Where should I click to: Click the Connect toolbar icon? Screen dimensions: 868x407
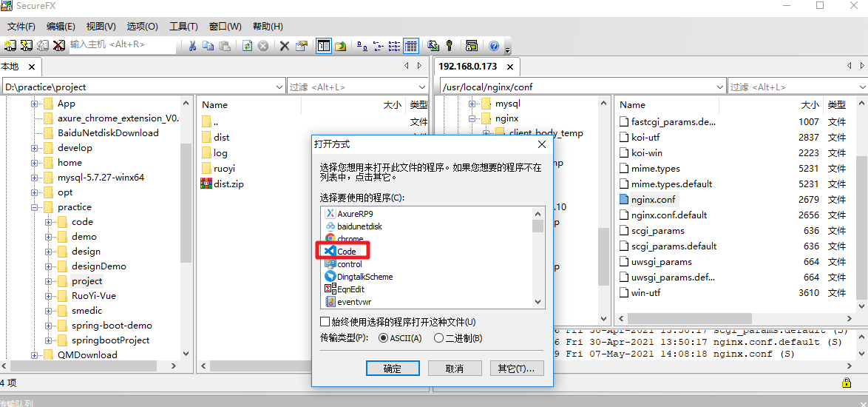point(10,45)
